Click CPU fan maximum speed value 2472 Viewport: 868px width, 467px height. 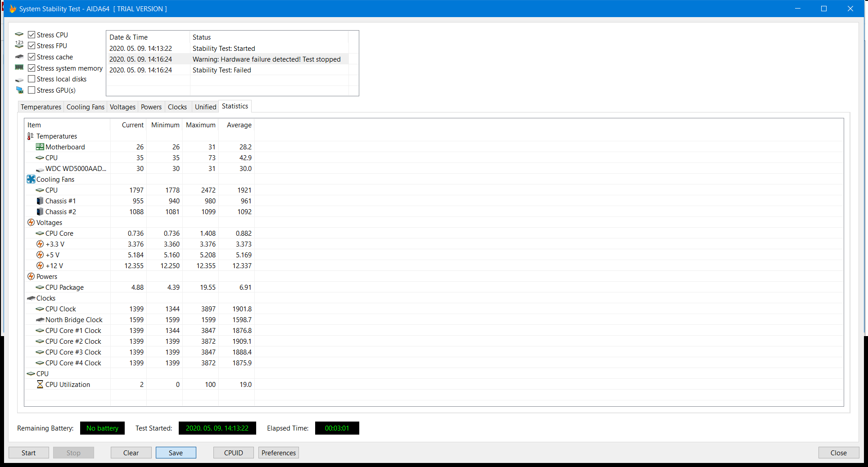coord(208,190)
